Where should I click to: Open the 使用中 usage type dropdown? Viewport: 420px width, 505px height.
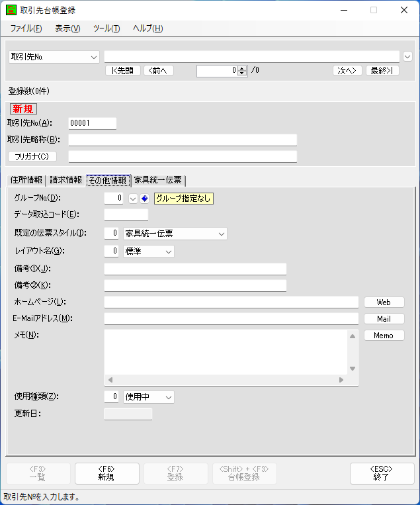[169, 397]
